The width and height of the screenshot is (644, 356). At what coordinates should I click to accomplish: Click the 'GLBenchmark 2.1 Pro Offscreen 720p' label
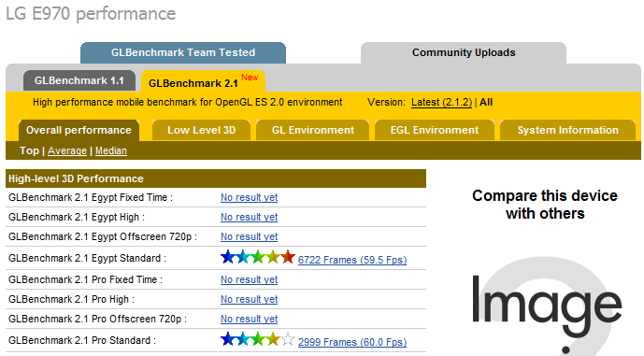(x=97, y=319)
